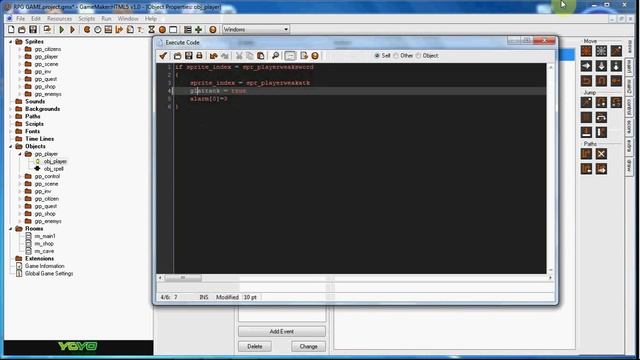640x360 pixels.
Task: Select the Move Free action icon
Action: pos(601,51)
